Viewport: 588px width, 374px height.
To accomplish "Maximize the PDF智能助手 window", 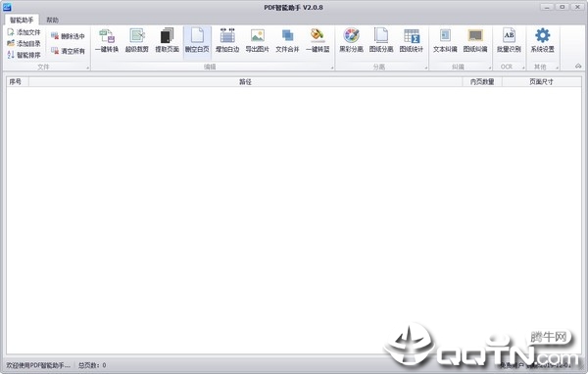I will (x=563, y=7).
